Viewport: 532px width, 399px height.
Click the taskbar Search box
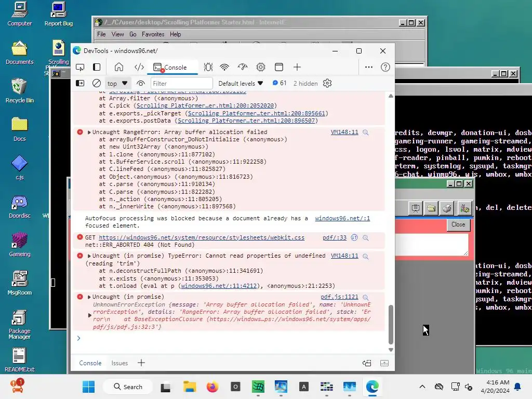128,387
